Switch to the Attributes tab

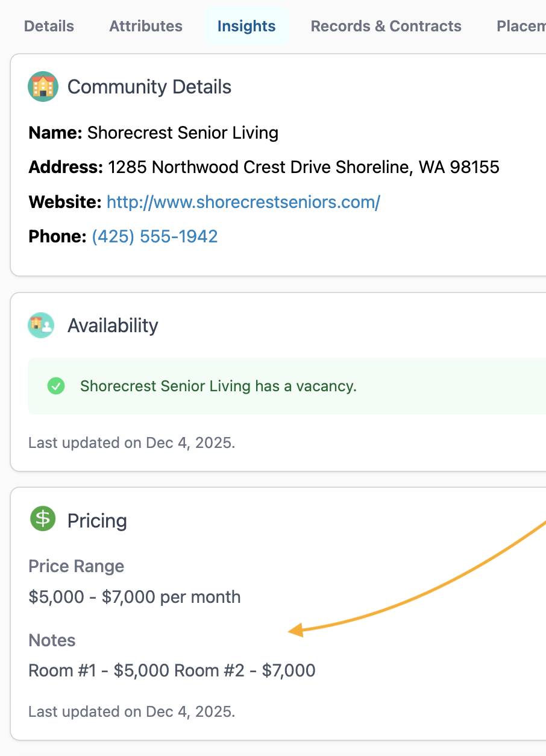[x=146, y=27]
